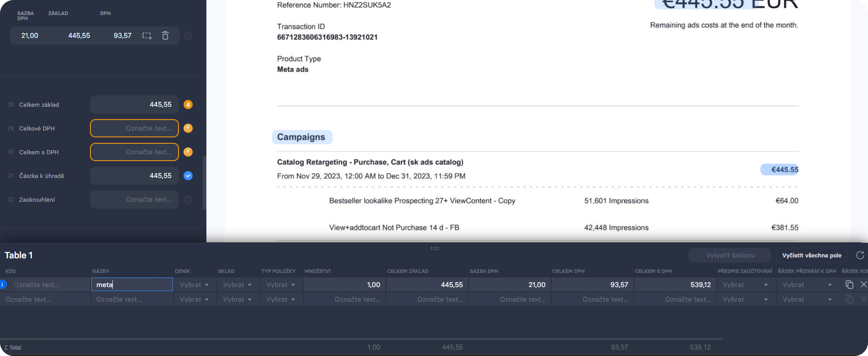
Task: Delete the 21,00 VAT rate row
Action: coord(165,36)
